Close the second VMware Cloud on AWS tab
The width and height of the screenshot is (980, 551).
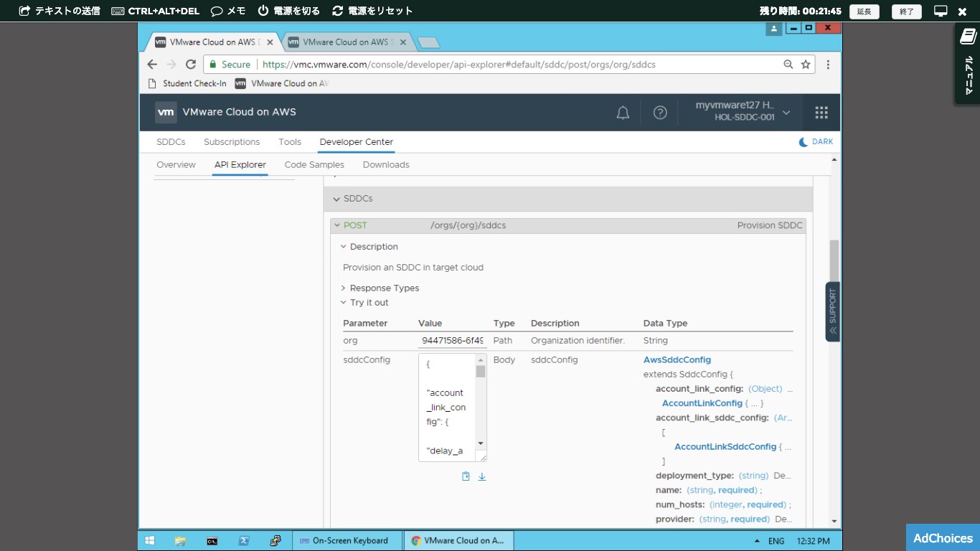click(402, 42)
